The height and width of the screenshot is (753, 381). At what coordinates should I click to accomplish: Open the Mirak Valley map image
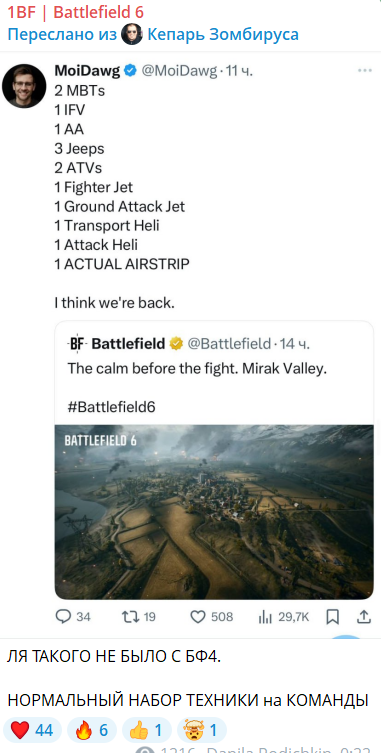pos(214,511)
